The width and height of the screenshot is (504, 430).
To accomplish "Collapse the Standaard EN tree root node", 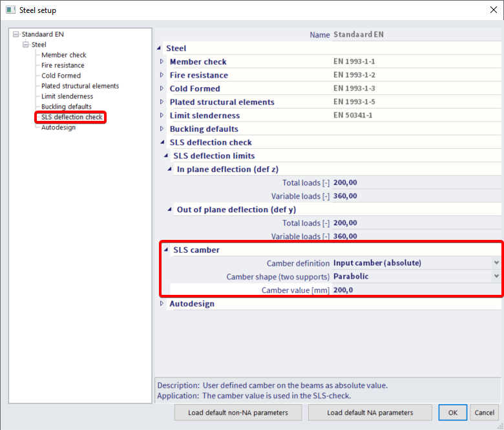I will [x=16, y=34].
